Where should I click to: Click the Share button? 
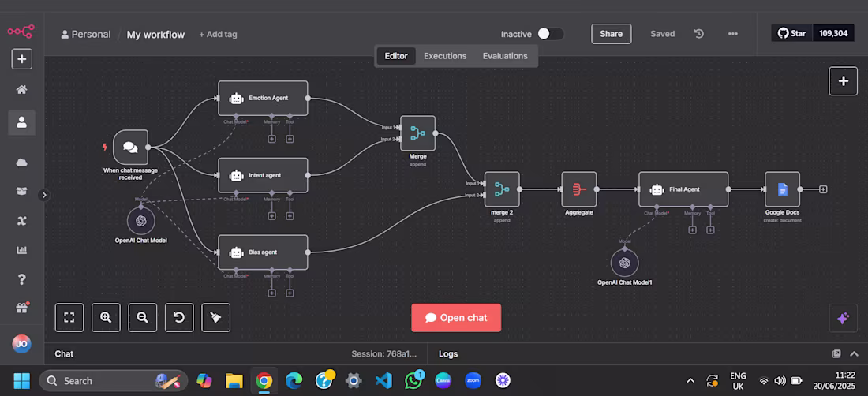611,34
